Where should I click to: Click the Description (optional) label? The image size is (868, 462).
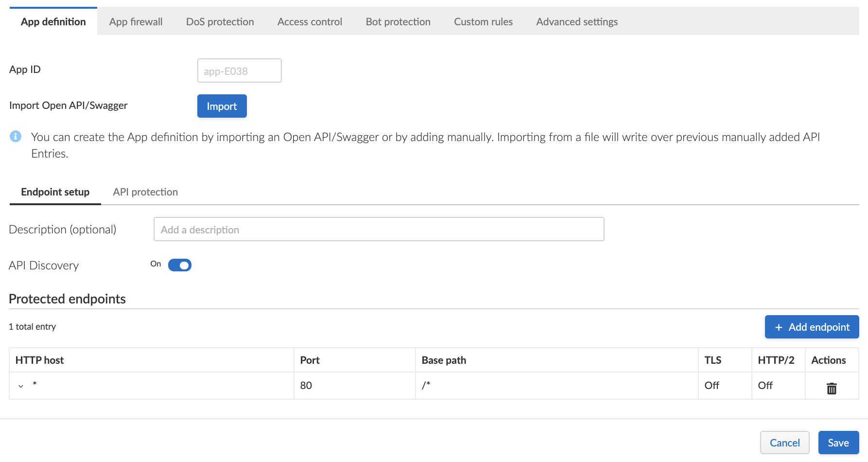coord(63,230)
